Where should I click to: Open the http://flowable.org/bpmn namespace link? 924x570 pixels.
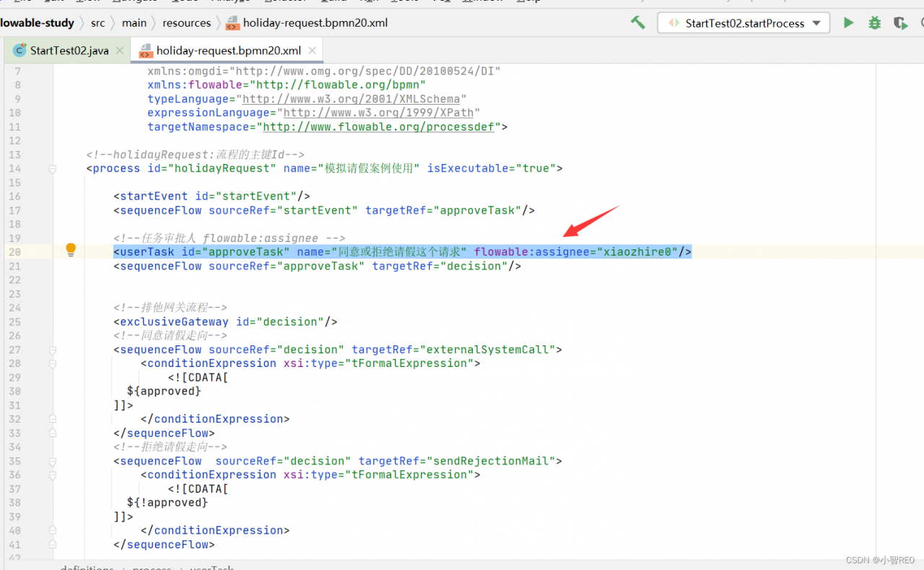[x=337, y=85]
